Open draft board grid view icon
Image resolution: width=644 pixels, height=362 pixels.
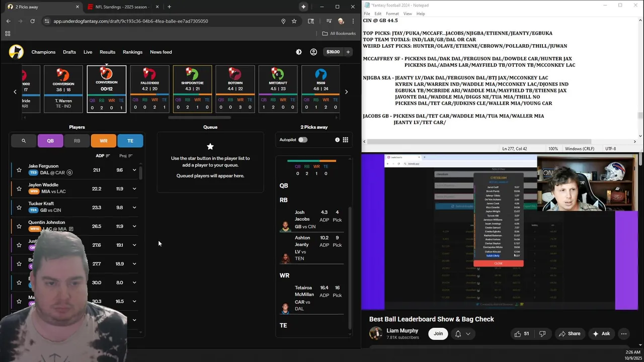coord(345,140)
